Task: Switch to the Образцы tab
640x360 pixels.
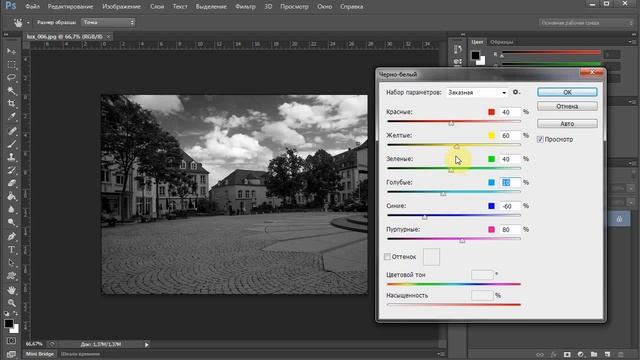Action: [x=502, y=42]
